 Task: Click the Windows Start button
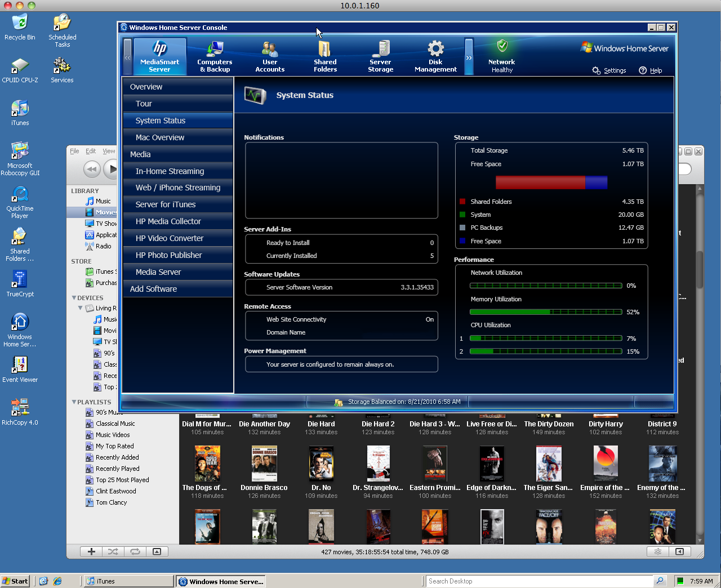(15, 581)
